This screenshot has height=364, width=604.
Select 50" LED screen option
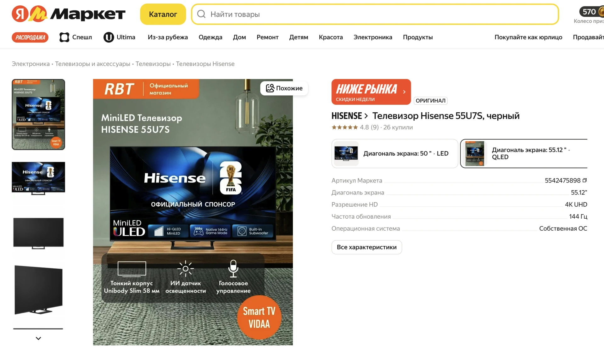394,154
